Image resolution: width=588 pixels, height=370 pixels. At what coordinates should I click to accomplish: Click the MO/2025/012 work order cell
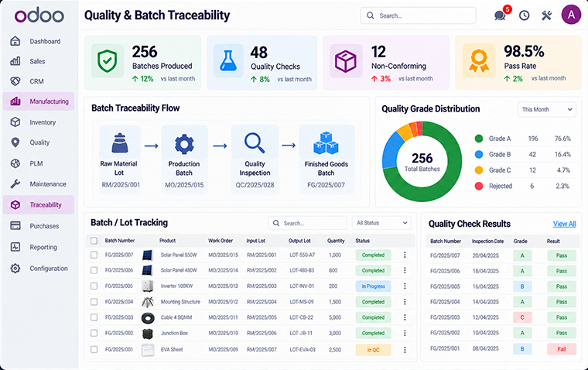(223, 302)
